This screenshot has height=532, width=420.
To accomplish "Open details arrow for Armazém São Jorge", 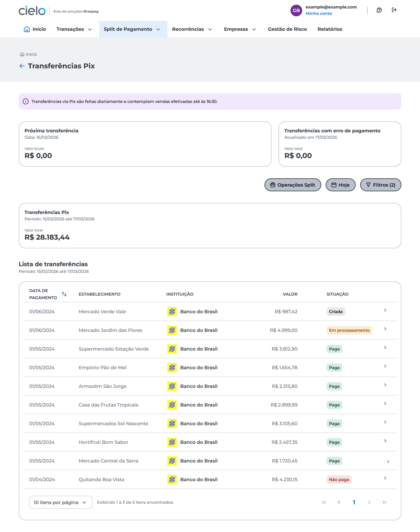I will tap(385, 385).
